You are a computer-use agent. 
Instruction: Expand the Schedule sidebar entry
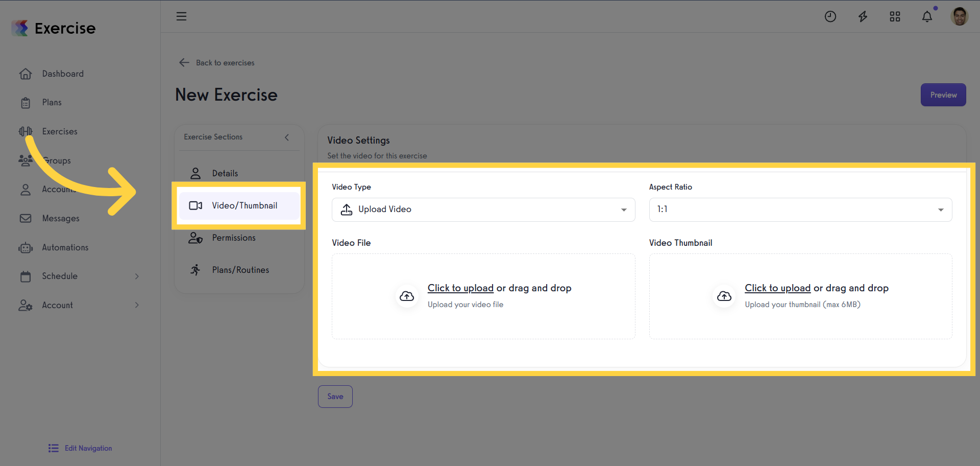pyautogui.click(x=136, y=276)
